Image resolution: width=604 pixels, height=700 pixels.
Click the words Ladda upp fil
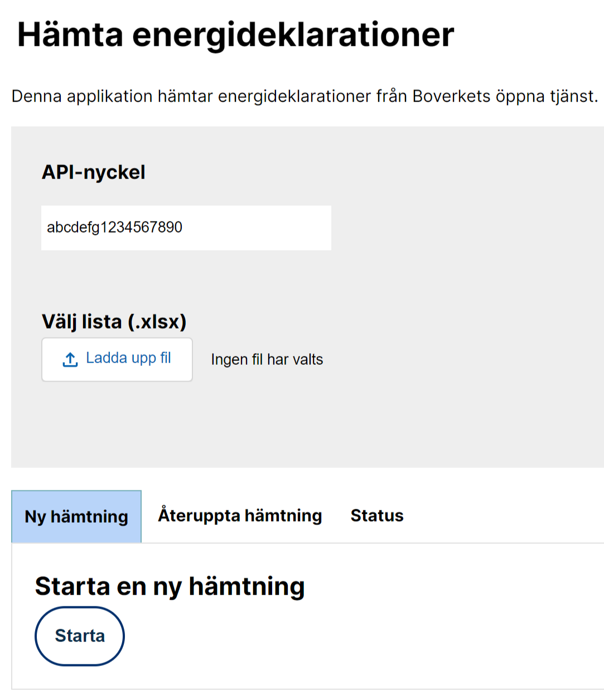(128, 358)
